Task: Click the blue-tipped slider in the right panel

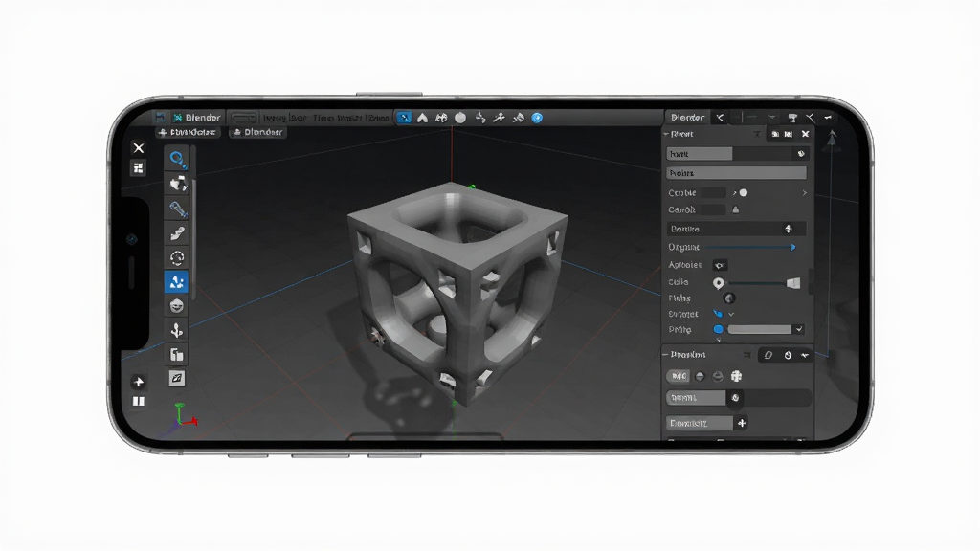Action: (x=750, y=248)
